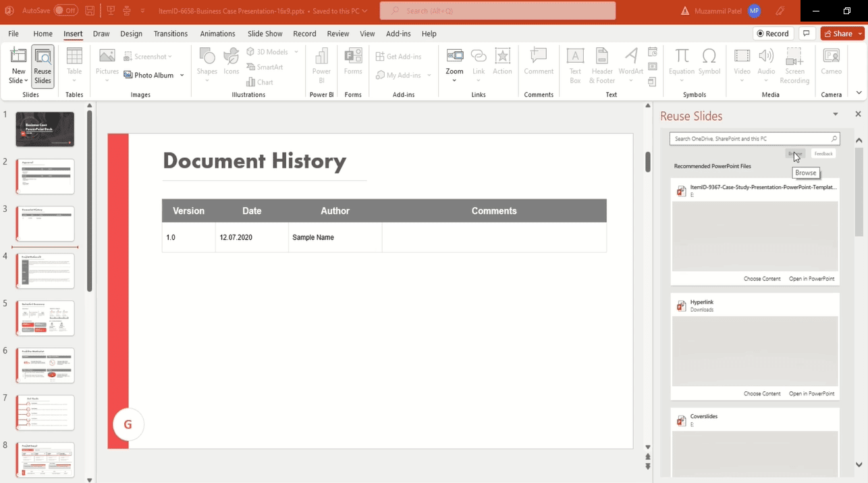Insert a SmartArt graphic
The width and height of the screenshot is (868, 483).
click(x=267, y=67)
